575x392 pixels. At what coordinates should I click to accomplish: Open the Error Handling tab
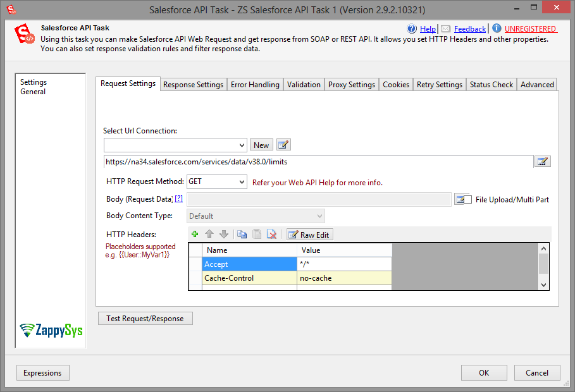pyautogui.click(x=255, y=85)
